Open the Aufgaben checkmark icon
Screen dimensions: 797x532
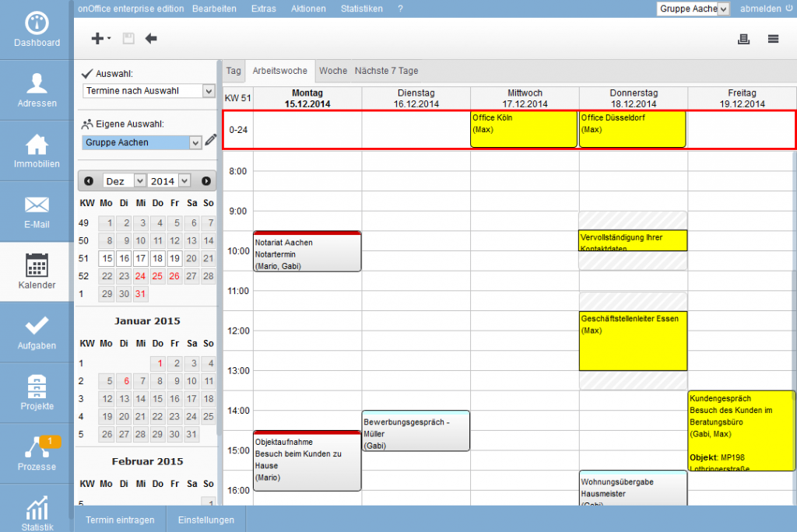coord(37,332)
